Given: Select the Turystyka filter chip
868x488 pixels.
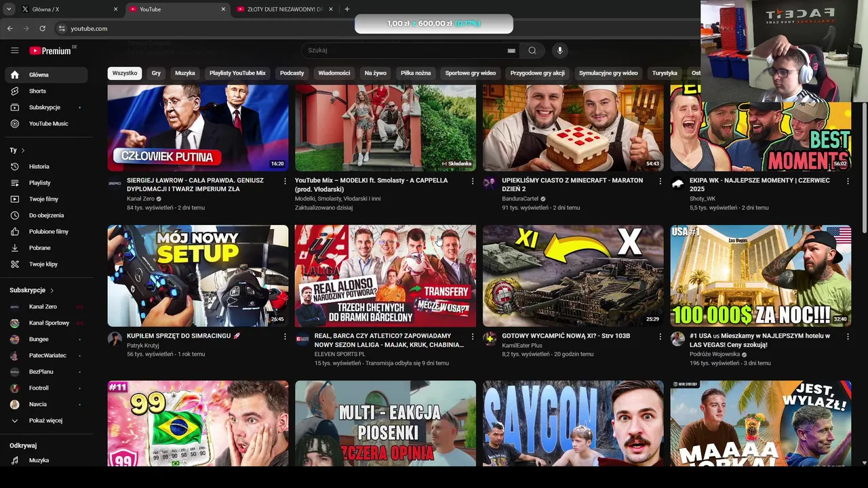Looking at the screenshot, I should pyautogui.click(x=665, y=73).
